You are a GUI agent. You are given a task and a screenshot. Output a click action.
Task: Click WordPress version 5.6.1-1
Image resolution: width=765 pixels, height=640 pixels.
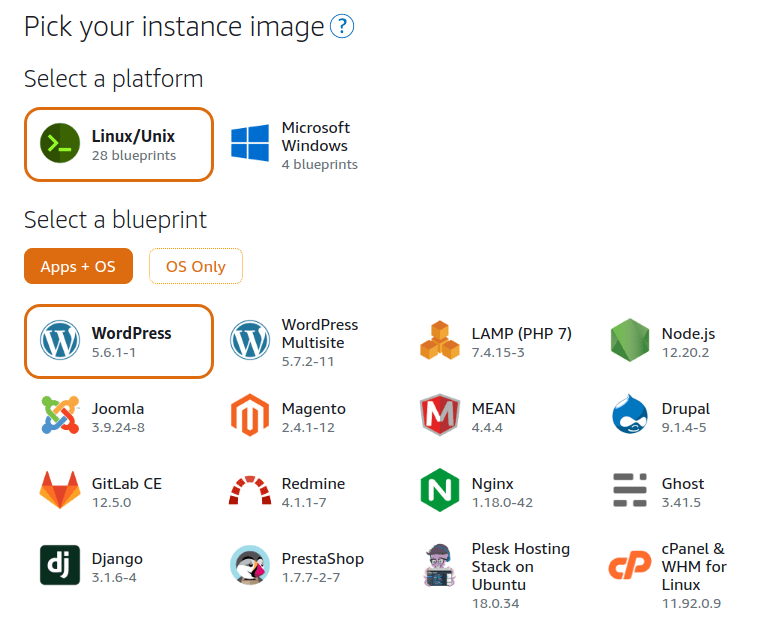[114, 353]
